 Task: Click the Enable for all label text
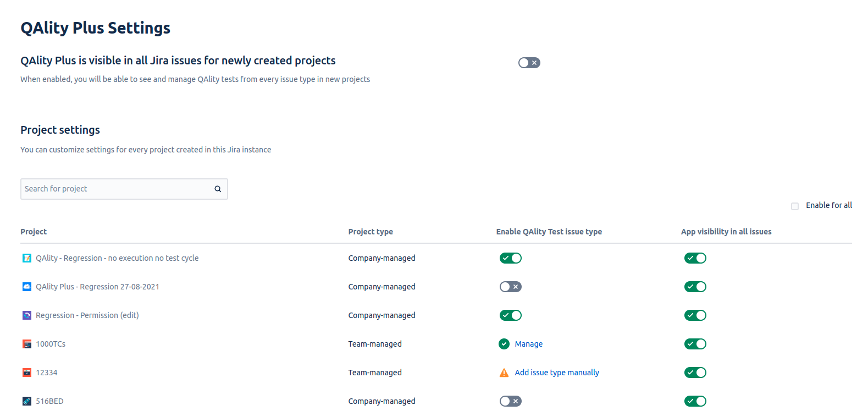click(x=829, y=205)
